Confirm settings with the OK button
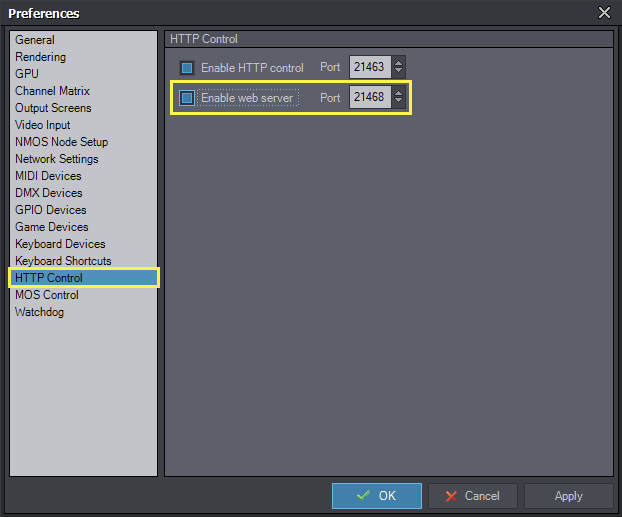Screen dimensions: 622x517 coord(378,496)
